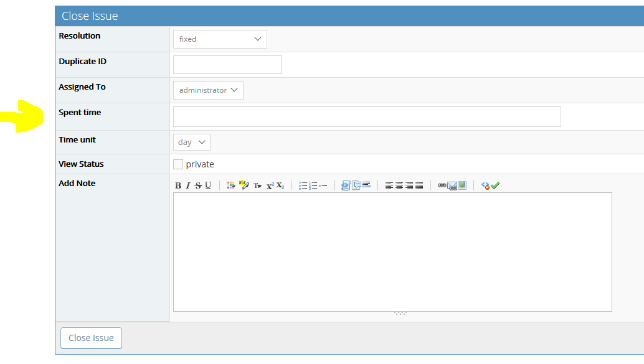Apply strikethrough formatting in note editor
Image resolution: width=644 pixels, height=364 pixels.
(198, 185)
